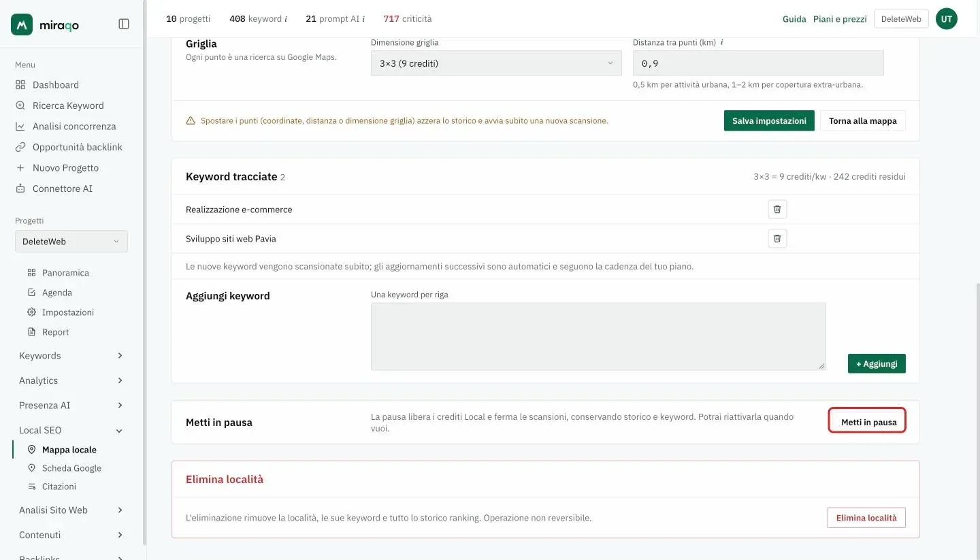Expand the Presenza AI section
This screenshot has width=980, height=560.
(x=71, y=406)
